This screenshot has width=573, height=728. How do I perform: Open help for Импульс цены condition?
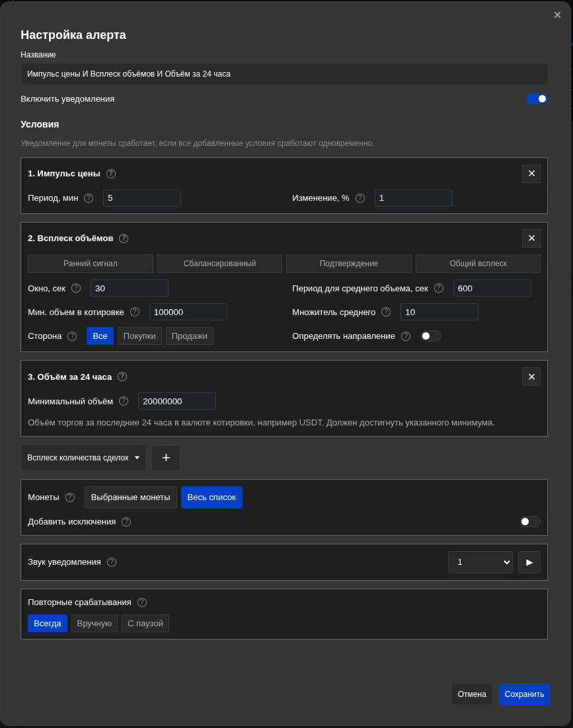[111, 174]
